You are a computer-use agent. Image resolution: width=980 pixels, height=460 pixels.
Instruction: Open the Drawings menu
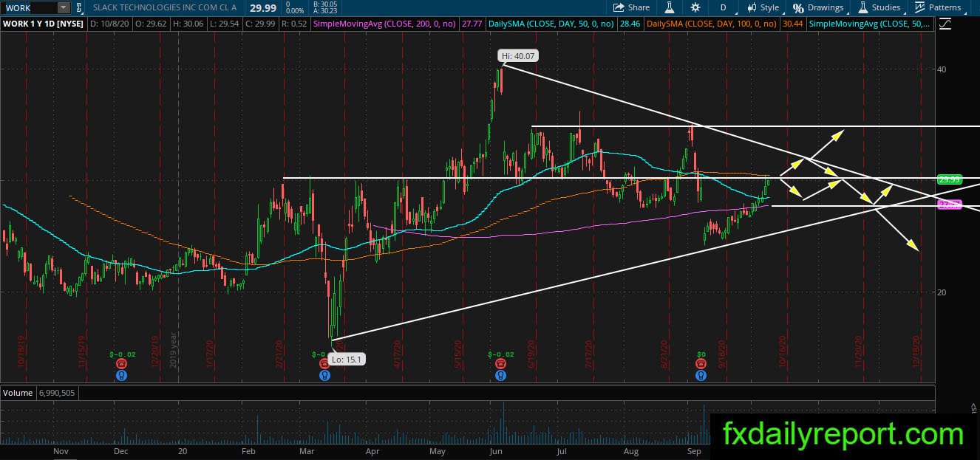pyautogui.click(x=818, y=7)
